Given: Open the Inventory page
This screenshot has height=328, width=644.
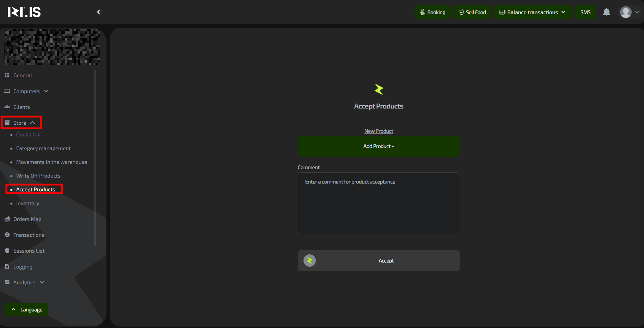Looking at the screenshot, I should [x=27, y=203].
